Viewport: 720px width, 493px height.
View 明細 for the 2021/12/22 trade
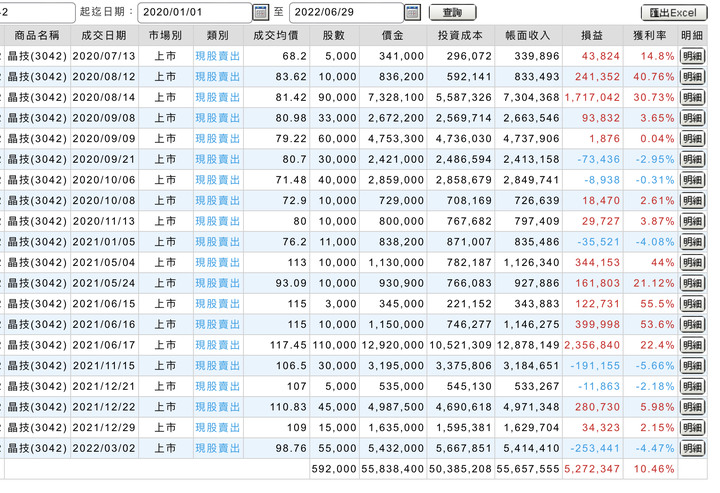coord(692,407)
